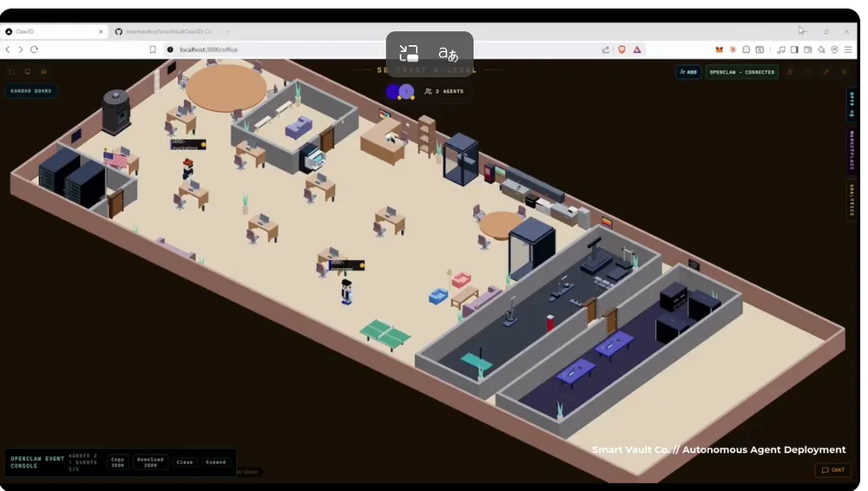Clear the event console
The height and width of the screenshot is (491, 868).
185,462
